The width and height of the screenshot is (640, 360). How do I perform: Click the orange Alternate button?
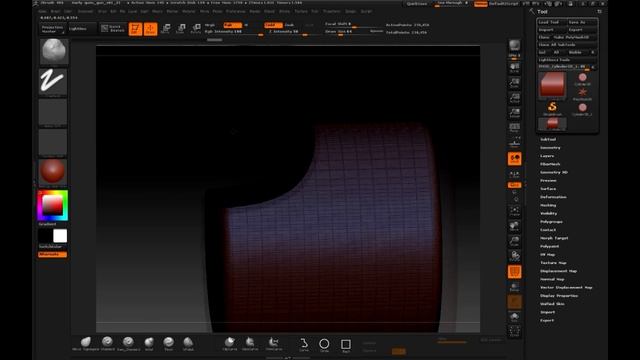coord(52,254)
